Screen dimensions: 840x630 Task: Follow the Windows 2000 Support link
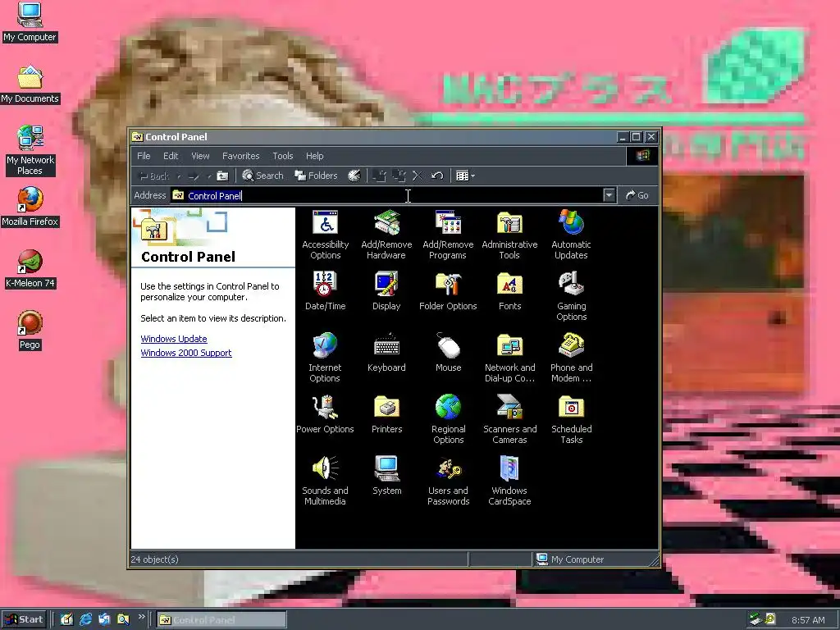pyautogui.click(x=186, y=353)
